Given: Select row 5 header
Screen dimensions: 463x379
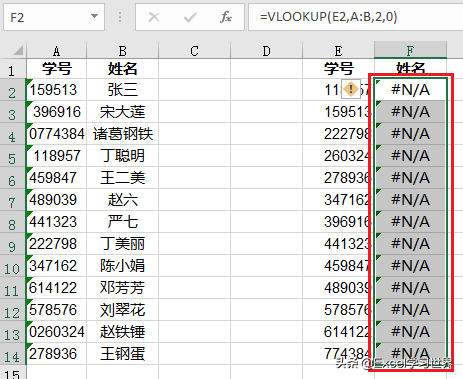Looking at the screenshot, I should (x=13, y=156).
